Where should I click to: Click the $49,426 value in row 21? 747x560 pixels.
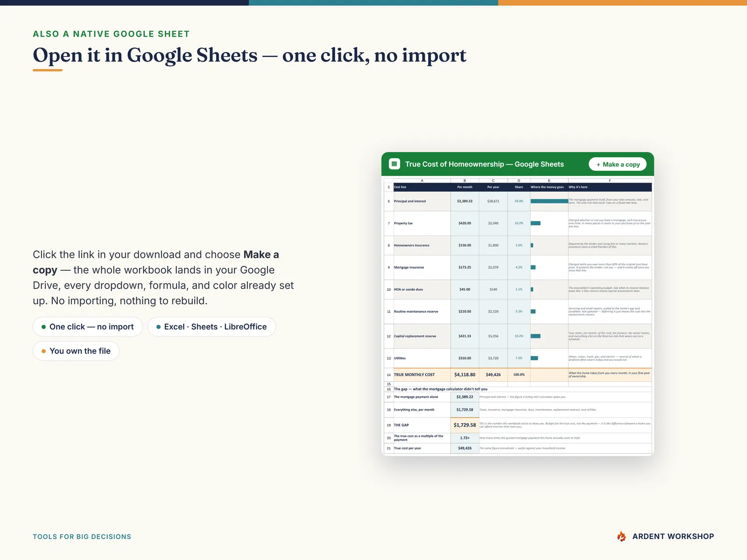click(465, 448)
